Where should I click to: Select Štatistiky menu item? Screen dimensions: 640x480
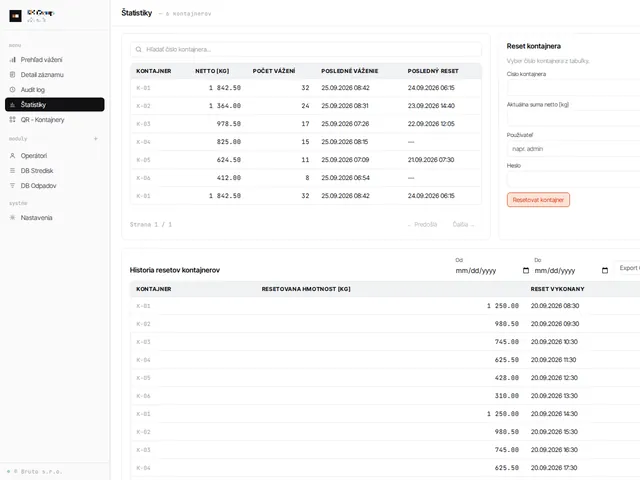[x=55, y=104]
